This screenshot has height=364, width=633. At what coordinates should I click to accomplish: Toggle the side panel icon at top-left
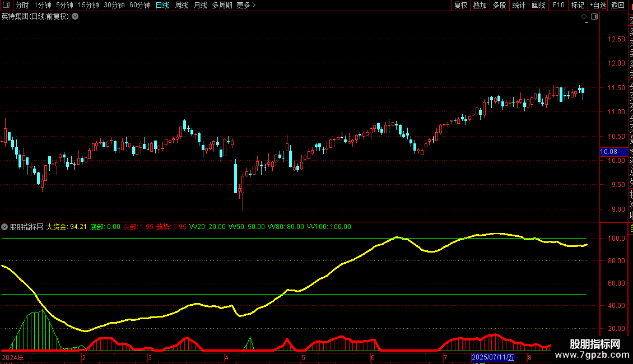(6, 5)
